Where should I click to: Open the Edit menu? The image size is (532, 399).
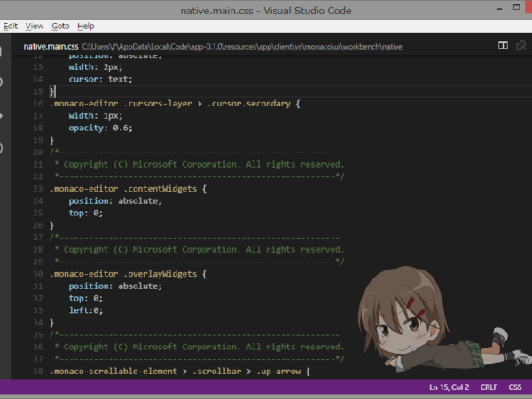coord(10,26)
